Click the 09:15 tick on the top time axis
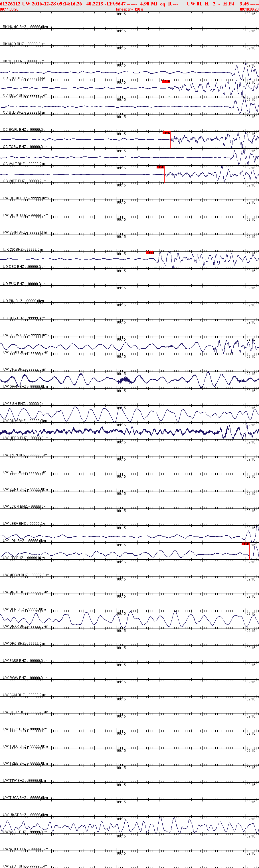 (x=121, y=14)
